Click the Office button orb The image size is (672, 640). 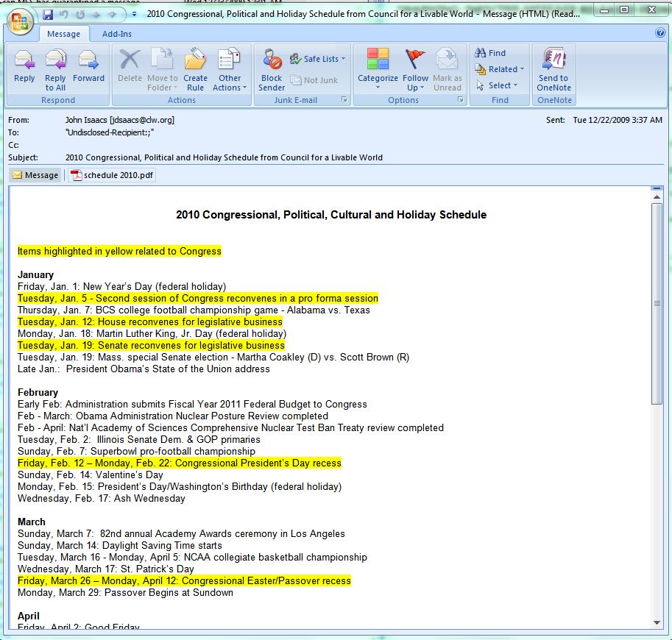[20, 21]
